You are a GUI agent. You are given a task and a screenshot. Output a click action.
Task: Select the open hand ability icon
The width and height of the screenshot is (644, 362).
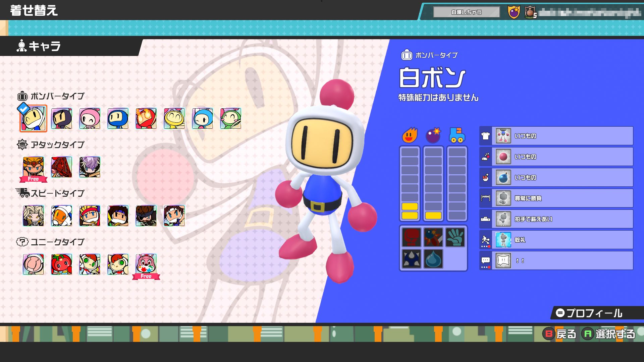(455, 237)
